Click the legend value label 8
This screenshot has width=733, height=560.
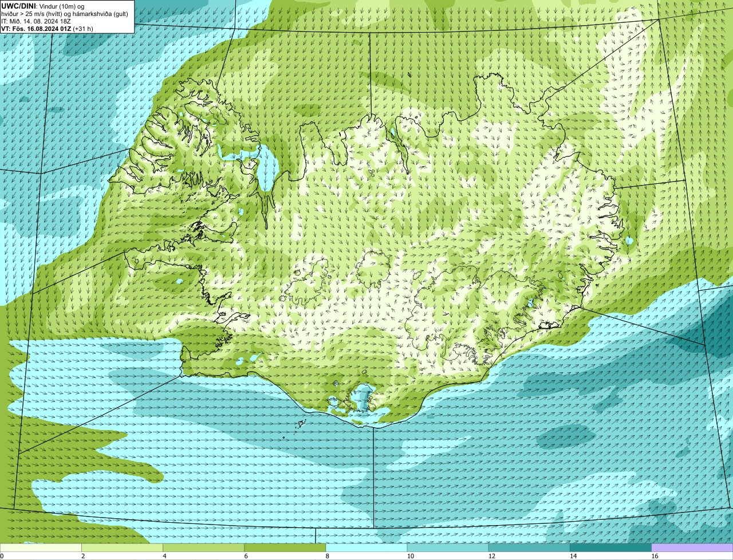[328, 556]
